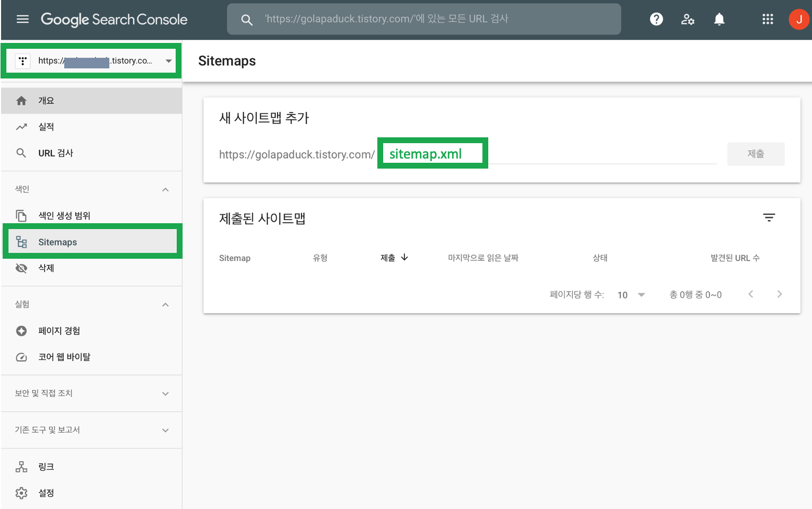Click the 제출 submit button
The height and width of the screenshot is (509, 812).
[x=756, y=154]
